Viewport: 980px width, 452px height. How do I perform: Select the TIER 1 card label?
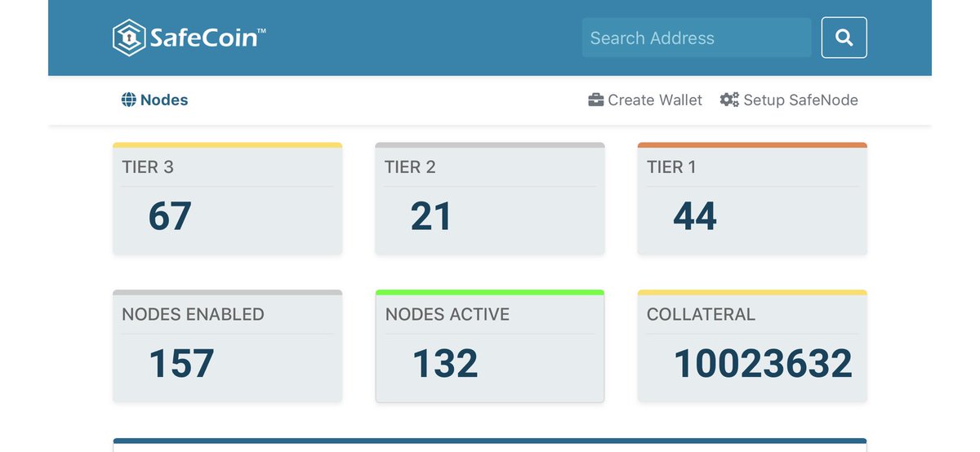[671, 167]
